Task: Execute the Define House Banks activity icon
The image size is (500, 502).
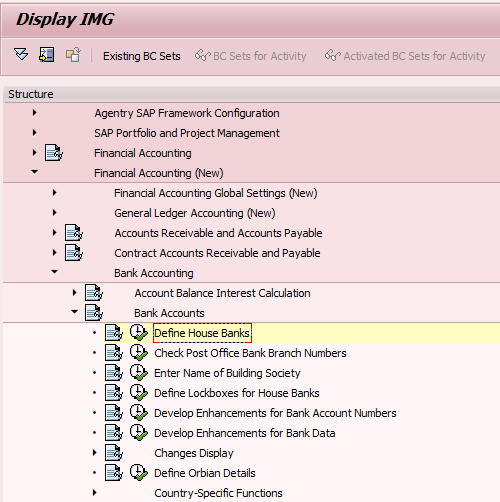Action: click(x=139, y=333)
